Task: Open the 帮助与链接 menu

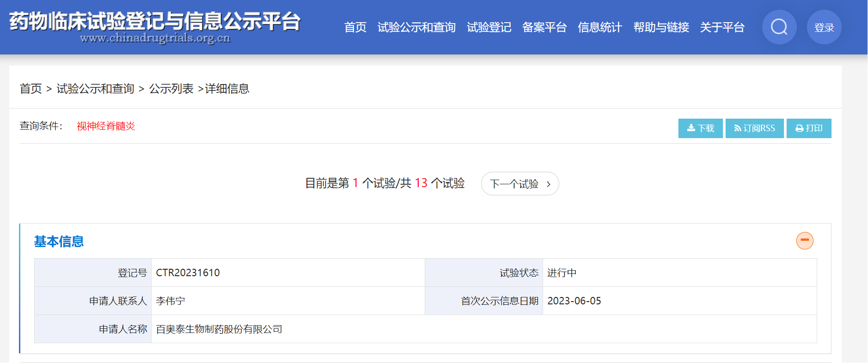Action: click(x=661, y=28)
